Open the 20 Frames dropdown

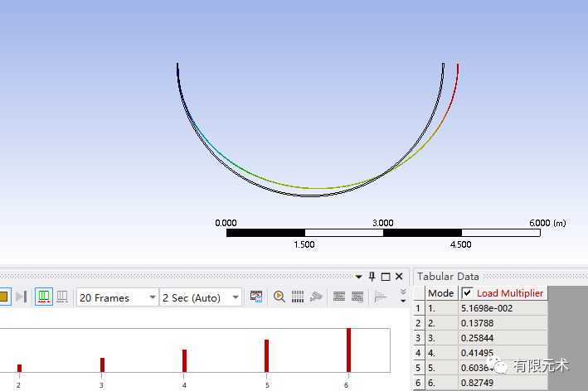tap(118, 297)
